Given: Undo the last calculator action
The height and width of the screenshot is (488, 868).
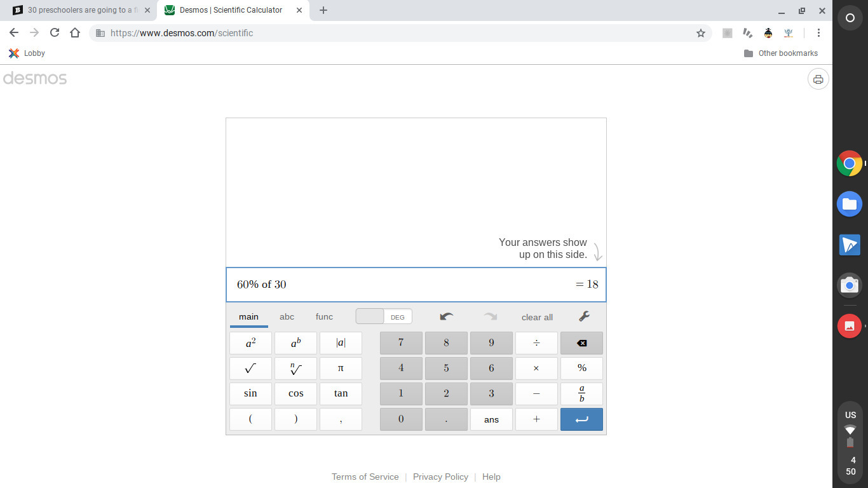Looking at the screenshot, I should point(447,316).
